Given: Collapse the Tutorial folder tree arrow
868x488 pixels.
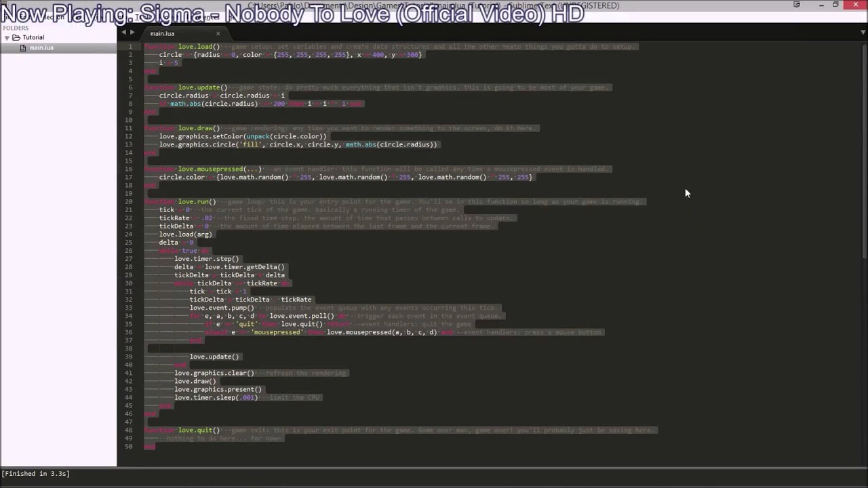Looking at the screenshot, I should click(x=7, y=38).
